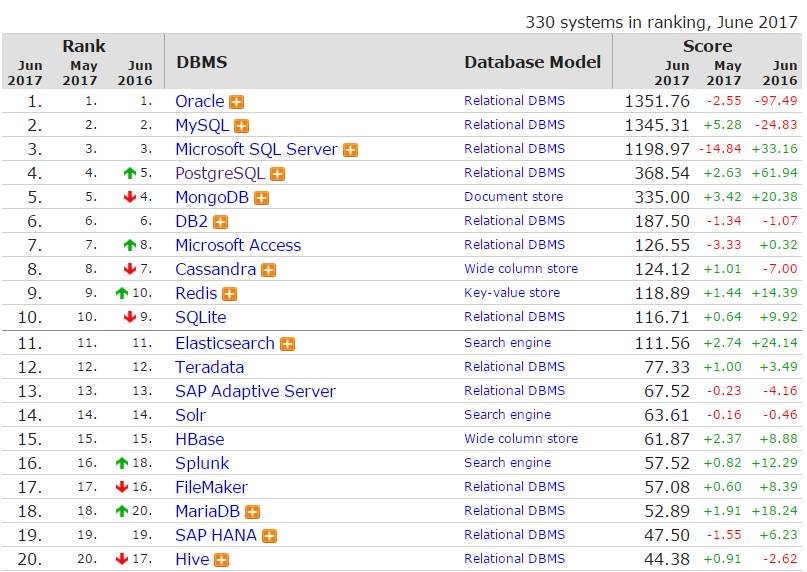Click Wide column store in Cassandra row
Viewport: 807px width, 572px height.
521,269
